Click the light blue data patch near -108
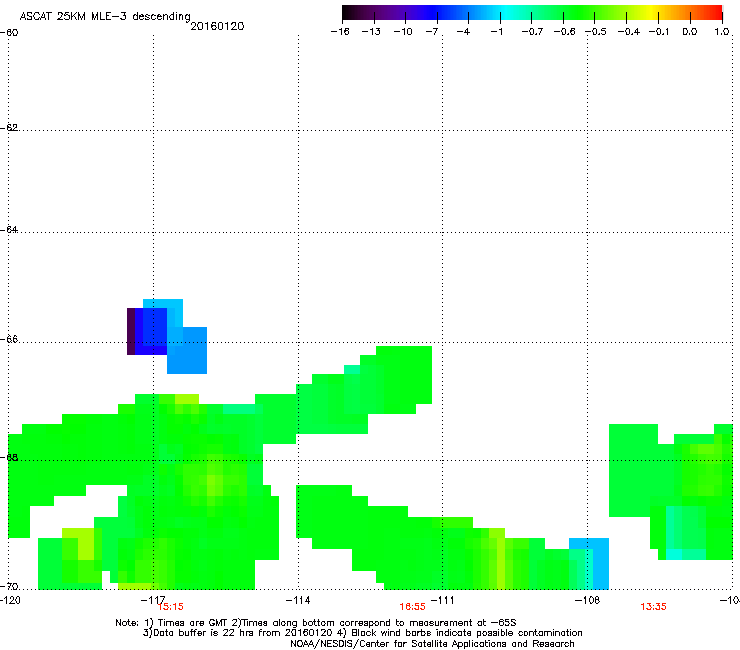 (x=589, y=564)
